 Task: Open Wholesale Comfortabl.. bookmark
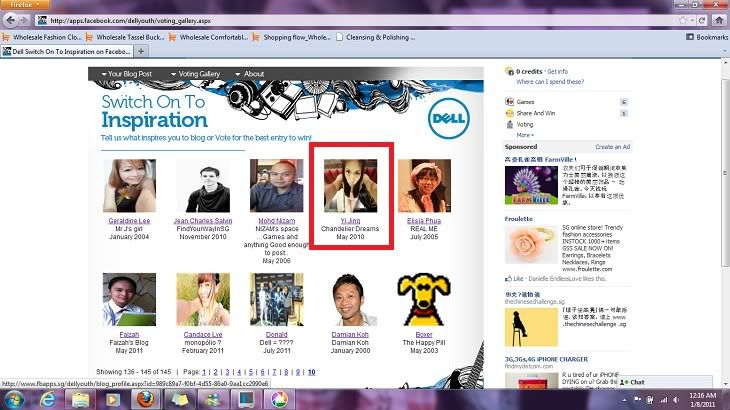208,37
